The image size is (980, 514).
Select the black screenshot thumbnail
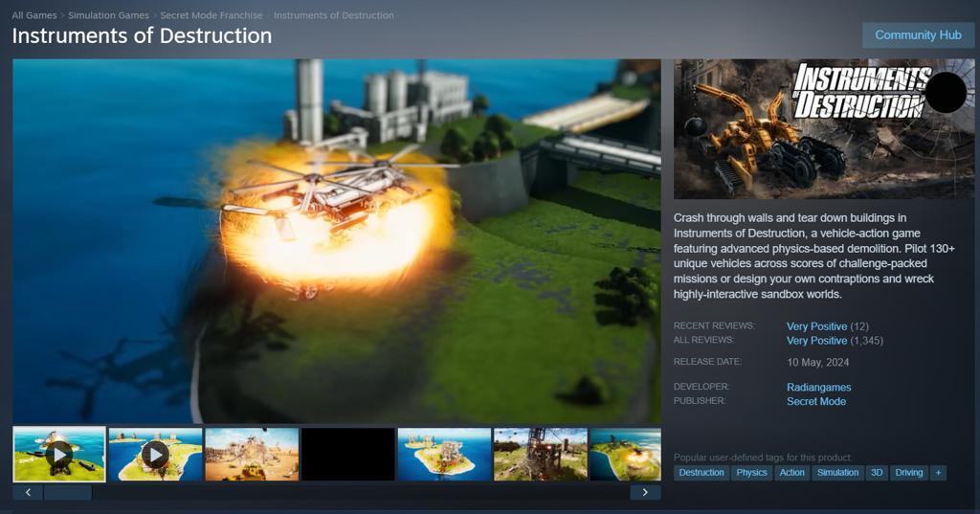click(x=348, y=454)
